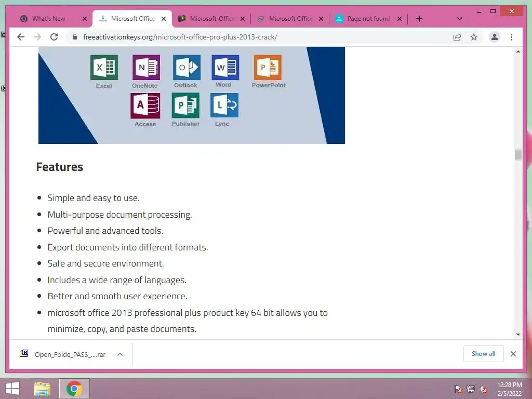Click the Excel icon in the image
Viewport: 532px width, 399px height.
[x=104, y=68]
